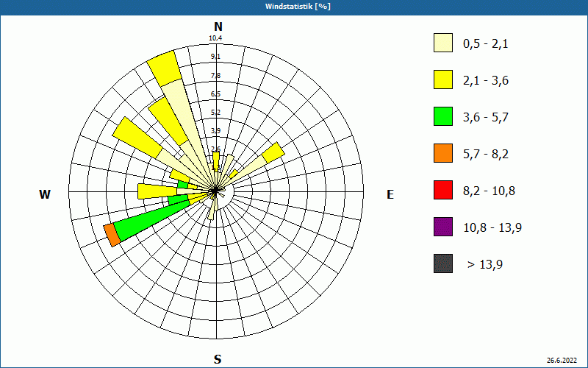Click the legend label '3,6 - 5,7'

point(486,118)
